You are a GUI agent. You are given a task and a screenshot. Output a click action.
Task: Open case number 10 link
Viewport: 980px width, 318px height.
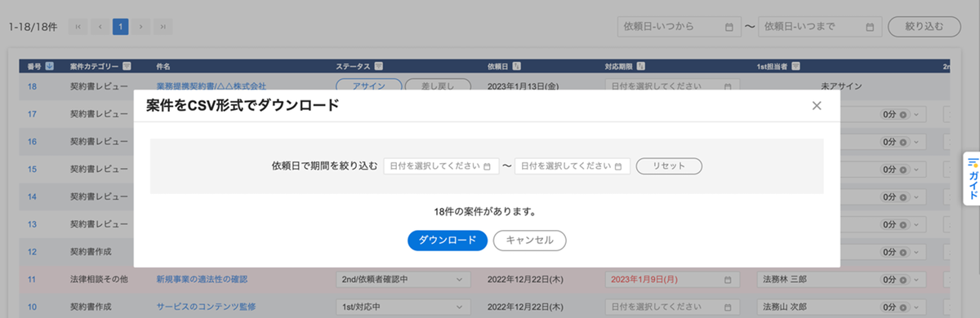point(32,307)
